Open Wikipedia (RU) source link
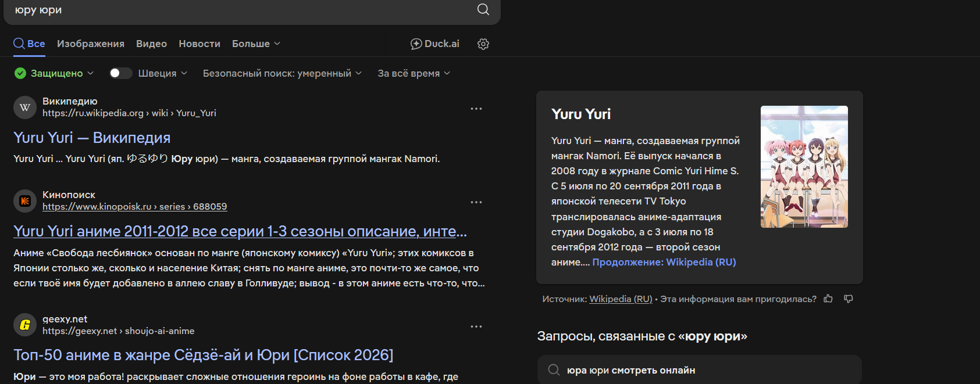This screenshot has width=980, height=384. tap(621, 299)
